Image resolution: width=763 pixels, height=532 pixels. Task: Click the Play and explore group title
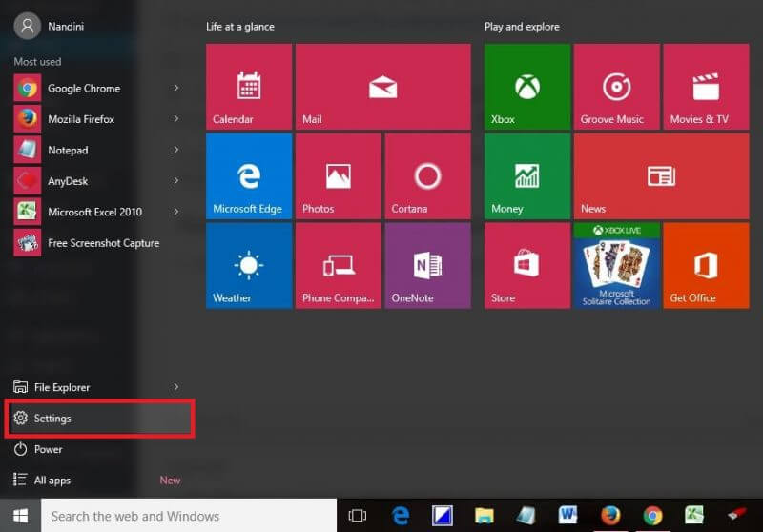tap(522, 27)
